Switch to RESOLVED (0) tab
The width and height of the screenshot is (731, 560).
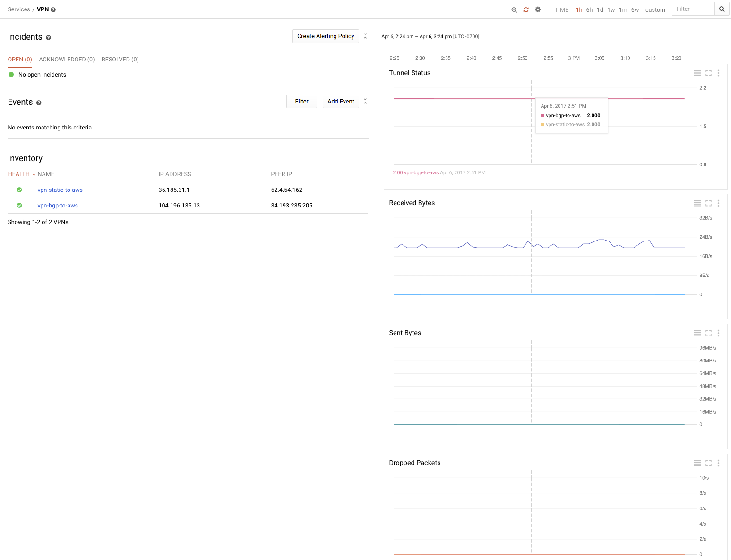click(x=120, y=60)
